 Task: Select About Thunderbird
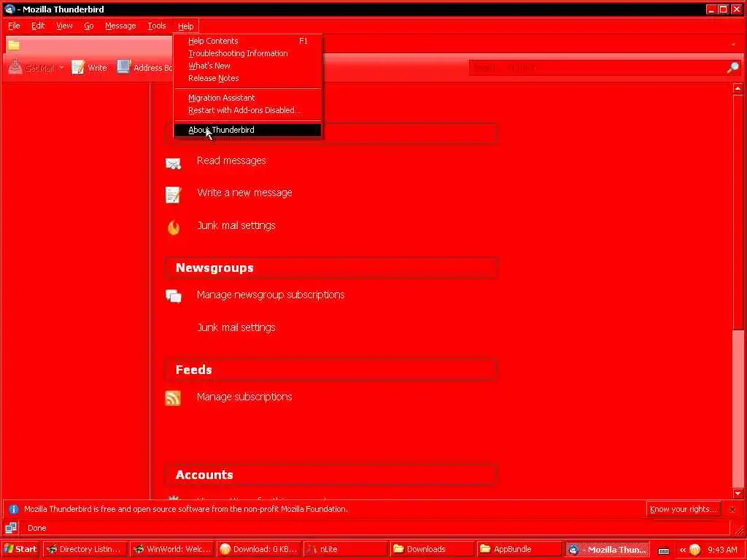(x=248, y=130)
